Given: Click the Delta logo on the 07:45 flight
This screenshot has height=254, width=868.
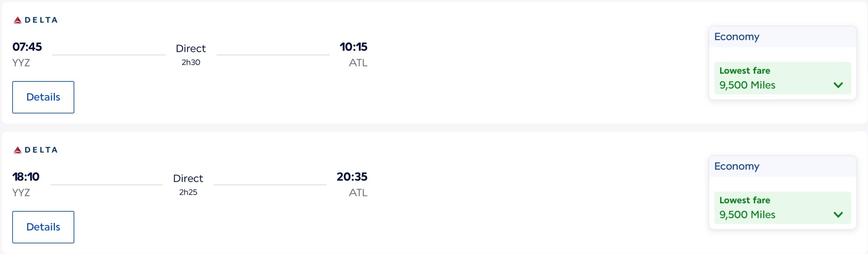Looking at the screenshot, I should tap(35, 20).
